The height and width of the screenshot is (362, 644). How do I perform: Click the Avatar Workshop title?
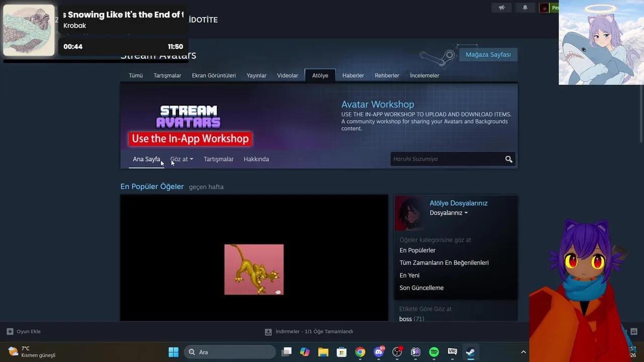377,104
